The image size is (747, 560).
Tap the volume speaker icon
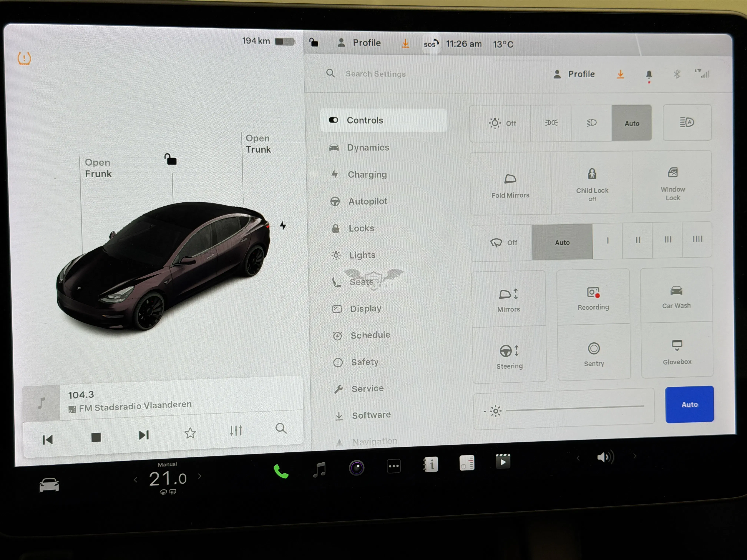[605, 457]
